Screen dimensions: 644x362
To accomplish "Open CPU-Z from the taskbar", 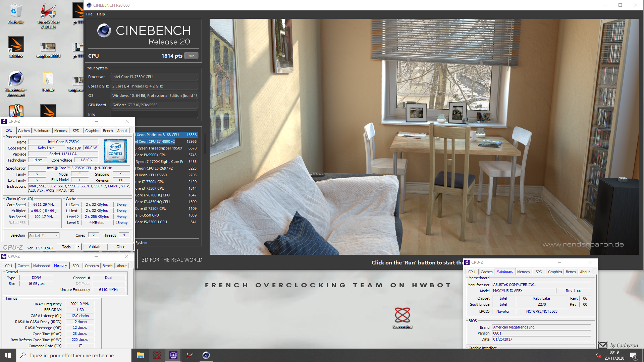I will [x=173, y=355].
